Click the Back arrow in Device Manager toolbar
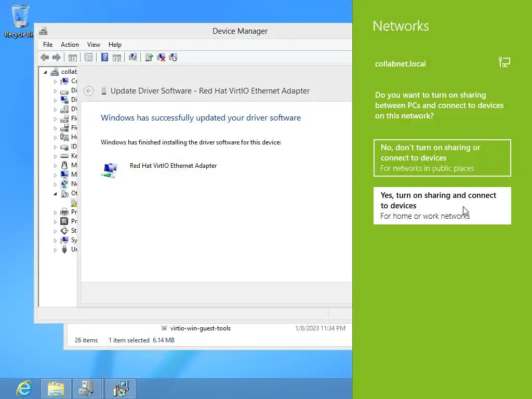The image size is (532, 399). [45, 57]
